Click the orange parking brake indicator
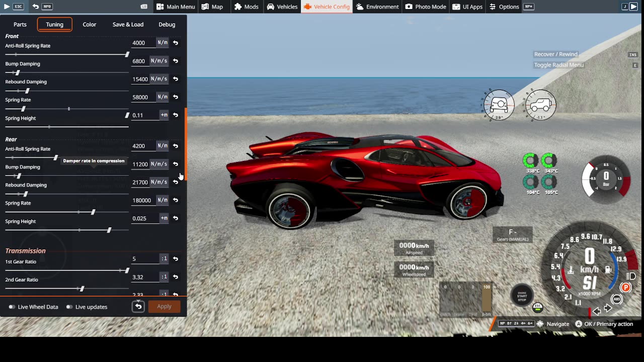644x362 pixels. [x=625, y=288]
